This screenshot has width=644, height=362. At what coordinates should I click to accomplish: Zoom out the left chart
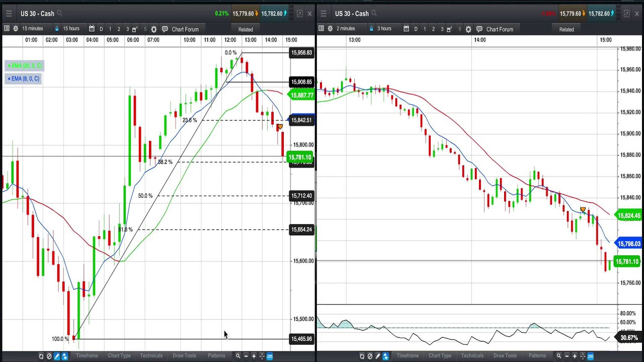pos(246,356)
